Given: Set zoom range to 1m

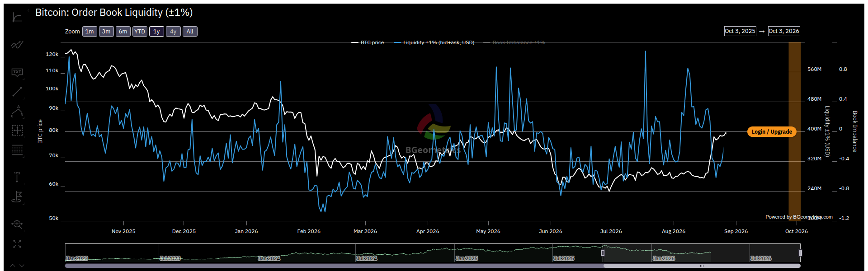Looking at the screenshot, I should tap(90, 31).
